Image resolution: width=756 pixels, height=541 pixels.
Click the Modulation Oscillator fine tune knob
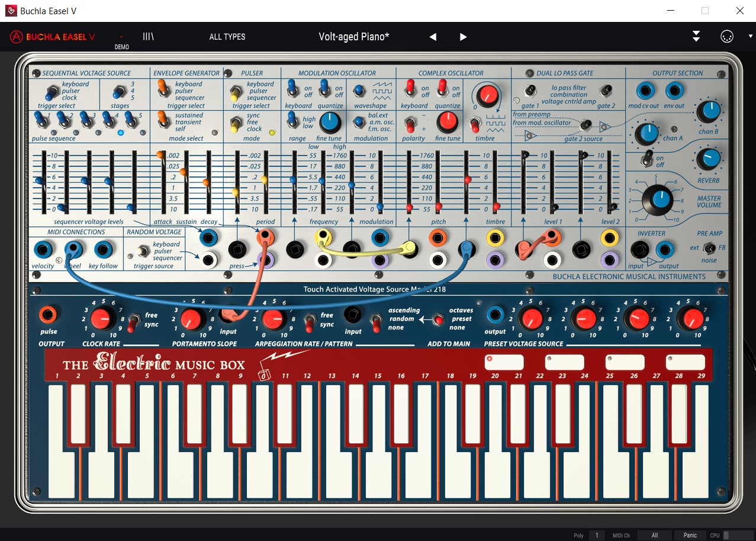pos(330,123)
